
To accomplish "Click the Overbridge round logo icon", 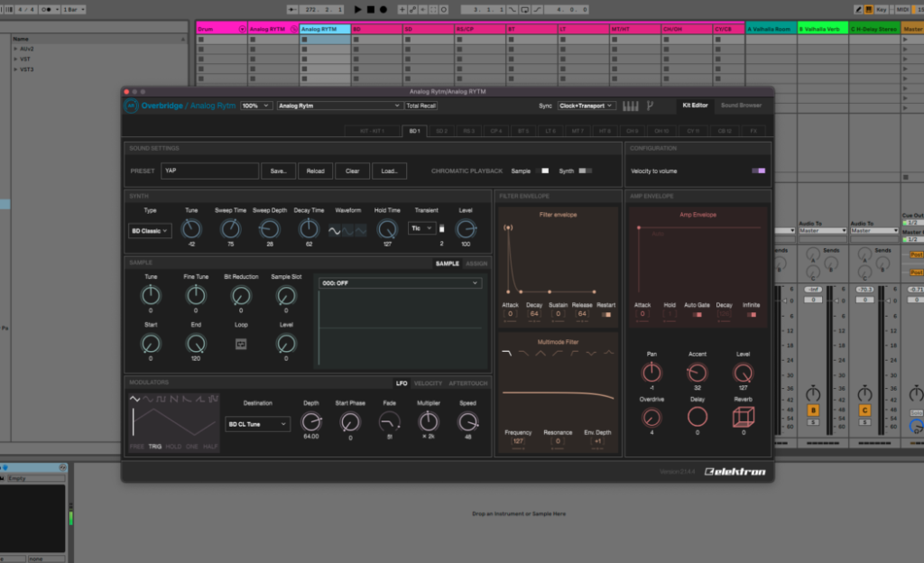I will pos(131,106).
